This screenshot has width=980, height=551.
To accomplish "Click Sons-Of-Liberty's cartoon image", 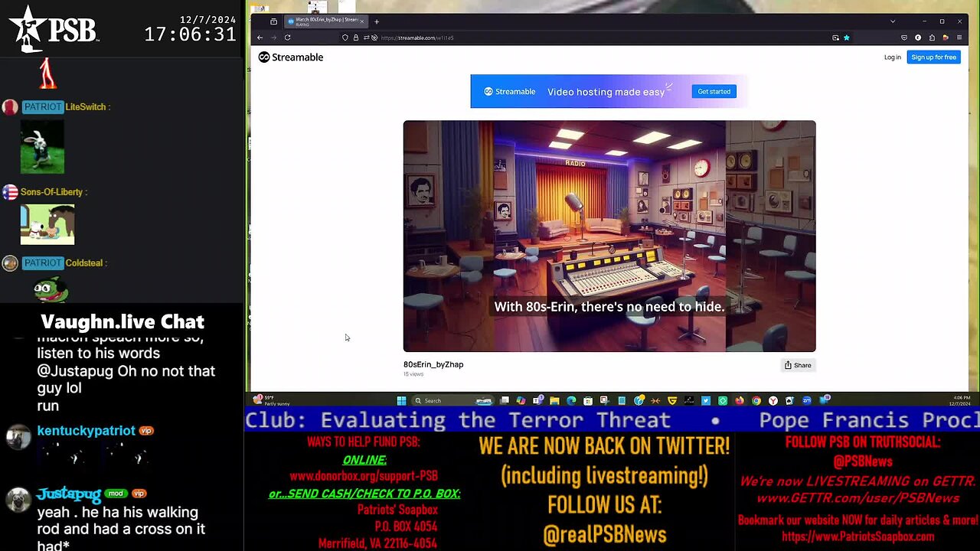I will click(47, 224).
